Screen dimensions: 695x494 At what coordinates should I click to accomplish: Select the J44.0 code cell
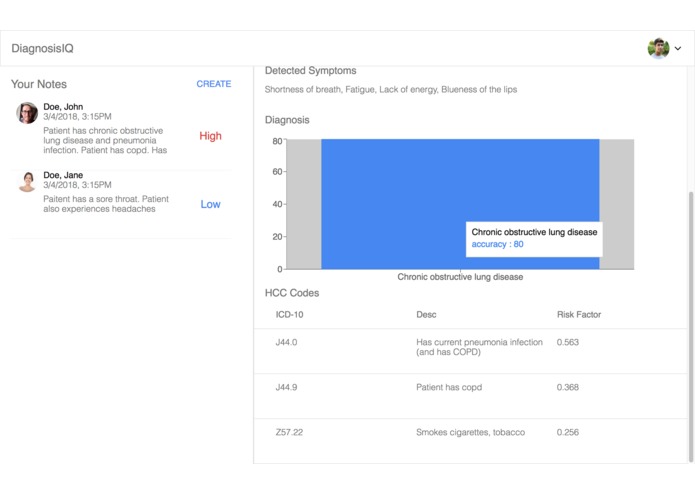tap(286, 342)
